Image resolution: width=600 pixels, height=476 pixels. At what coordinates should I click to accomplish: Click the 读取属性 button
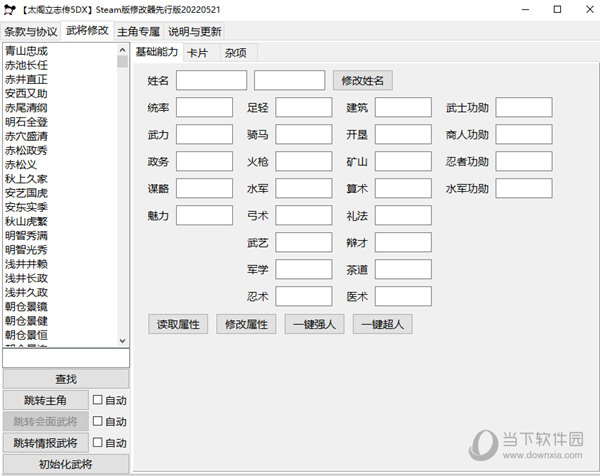[178, 324]
